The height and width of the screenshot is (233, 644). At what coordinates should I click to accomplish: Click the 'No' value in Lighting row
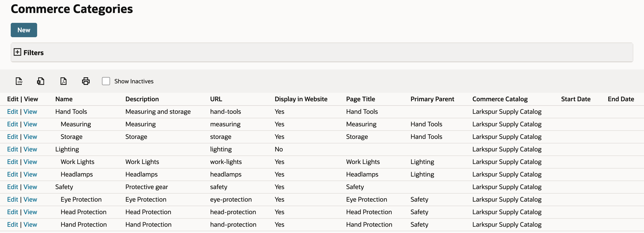(279, 149)
